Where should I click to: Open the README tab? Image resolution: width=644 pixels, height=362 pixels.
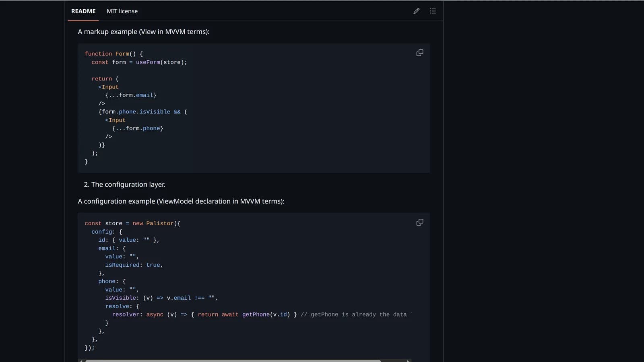tap(83, 11)
